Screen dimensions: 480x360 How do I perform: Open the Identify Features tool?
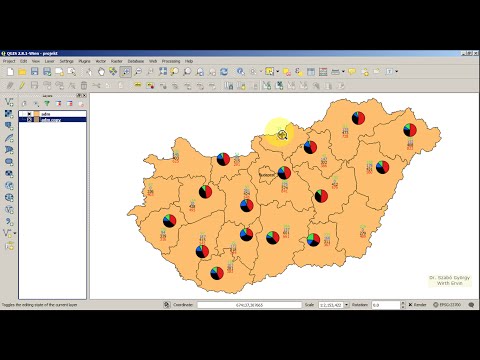tap(241, 72)
